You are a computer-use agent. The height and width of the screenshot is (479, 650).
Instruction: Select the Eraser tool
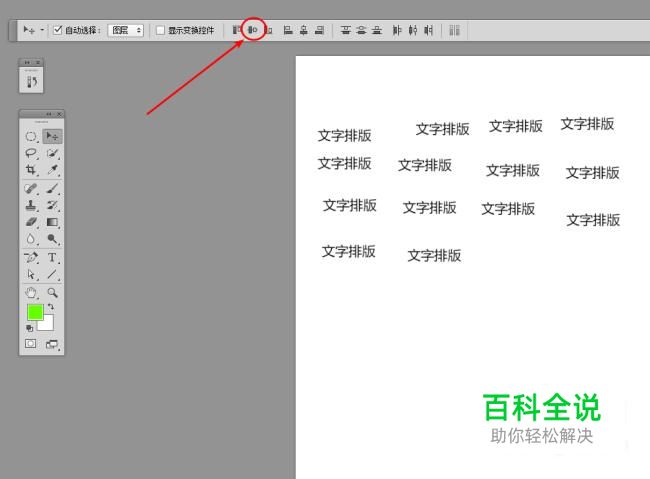tap(31, 222)
